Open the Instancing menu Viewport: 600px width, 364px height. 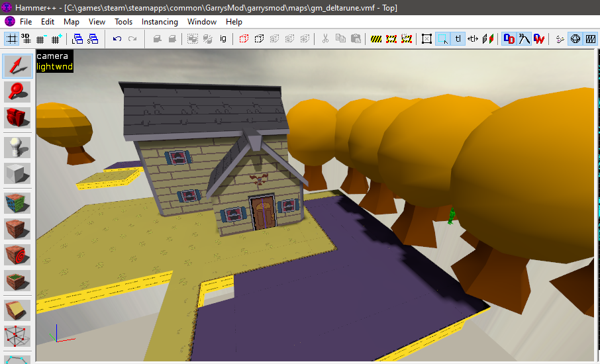[x=160, y=22]
